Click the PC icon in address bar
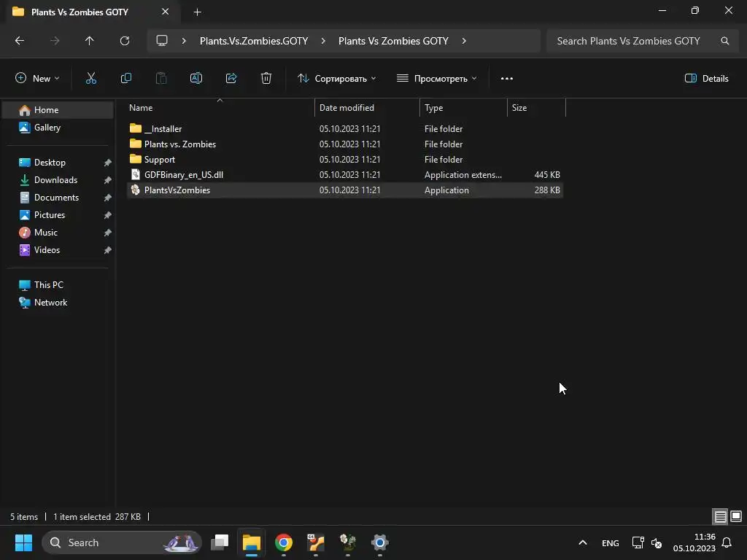The image size is (747, 560). [x=162, y=41]
